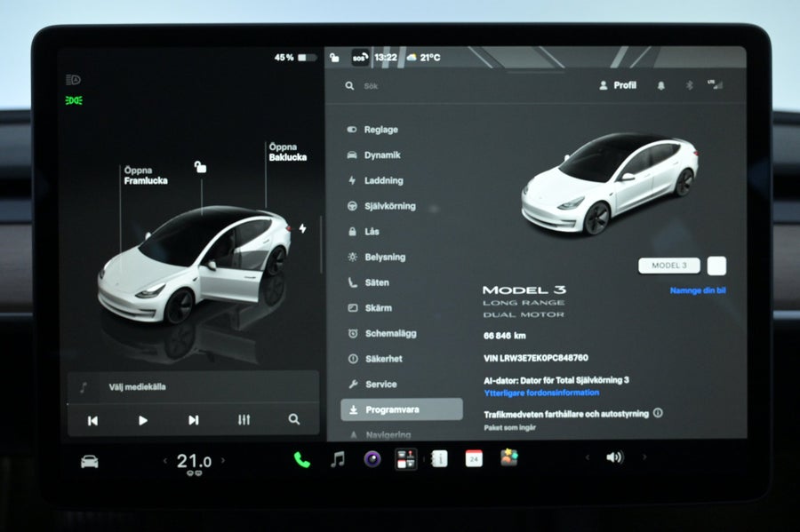Tap the SOS status icon
This screenshot has height=532, width=800.
360,58
